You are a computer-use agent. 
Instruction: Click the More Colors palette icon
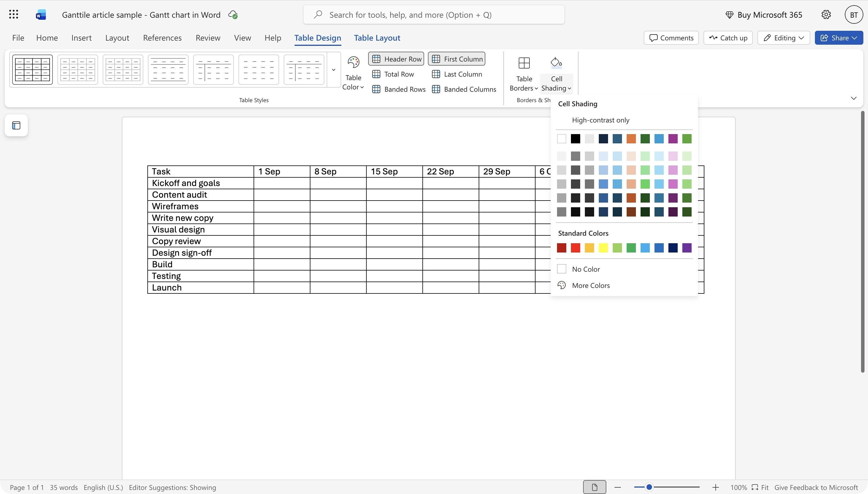(x=561, y=285)
